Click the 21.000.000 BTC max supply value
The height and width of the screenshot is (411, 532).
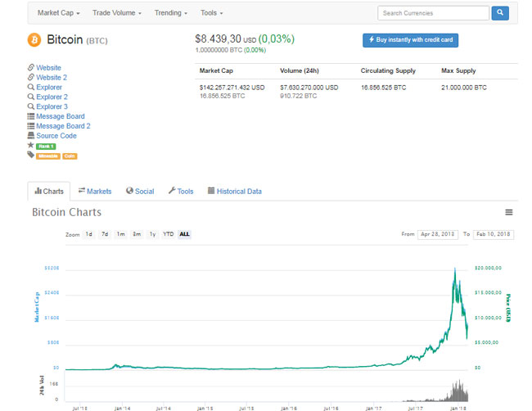coord(464,88)
